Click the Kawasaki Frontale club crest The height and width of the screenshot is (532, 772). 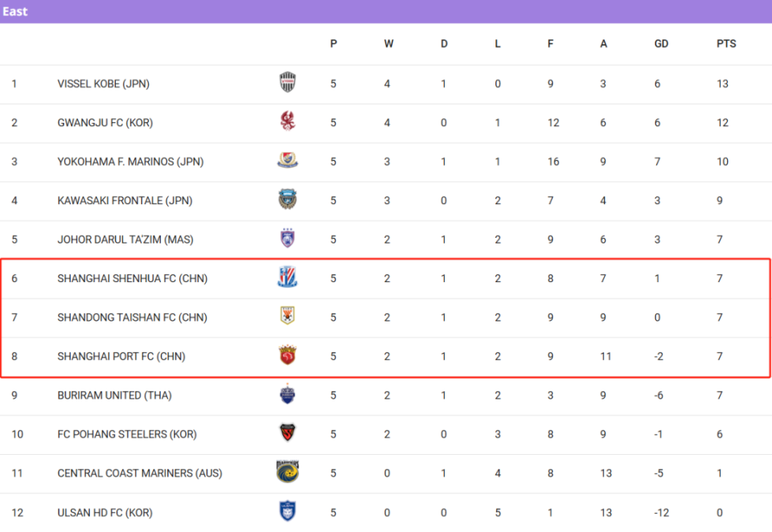(x=288, y=200)
